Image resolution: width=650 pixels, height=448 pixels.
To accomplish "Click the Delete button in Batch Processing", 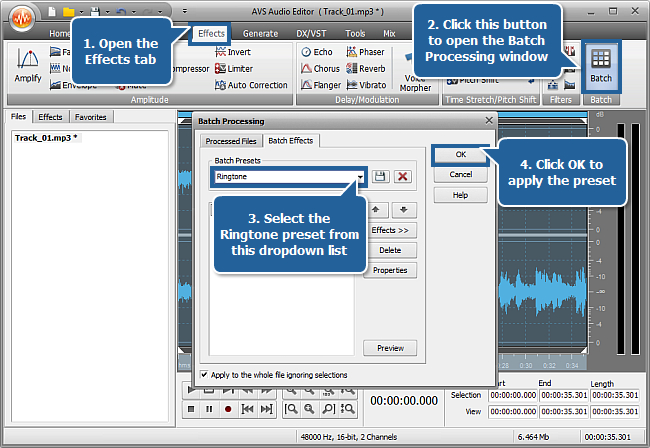I will click(x=390, y=250).
